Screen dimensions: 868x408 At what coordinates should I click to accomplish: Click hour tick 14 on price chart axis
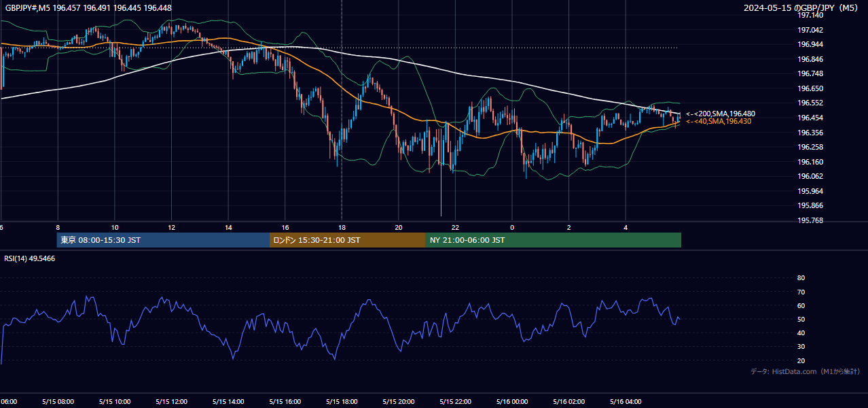point(228,228)
